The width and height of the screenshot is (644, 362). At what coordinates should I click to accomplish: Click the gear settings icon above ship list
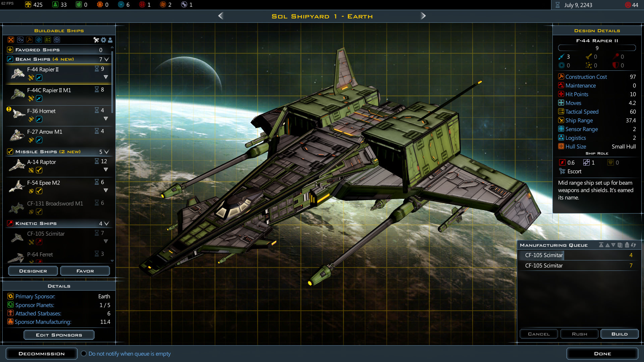tap(103, 40)
